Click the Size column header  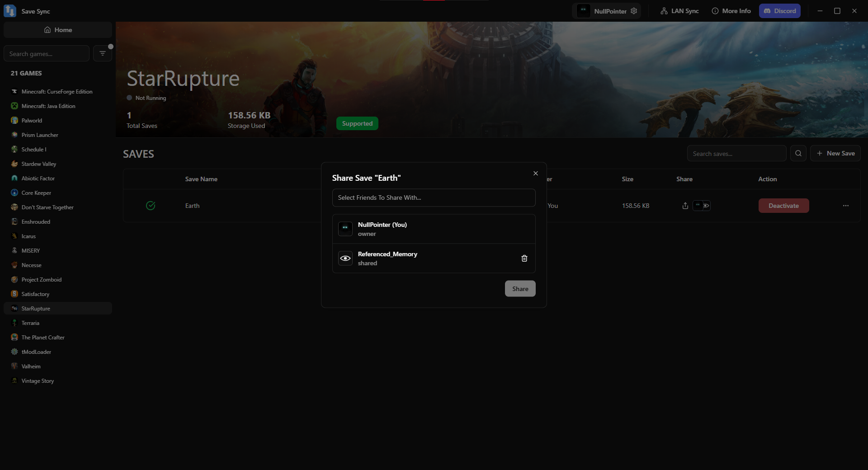coord(627,179)
